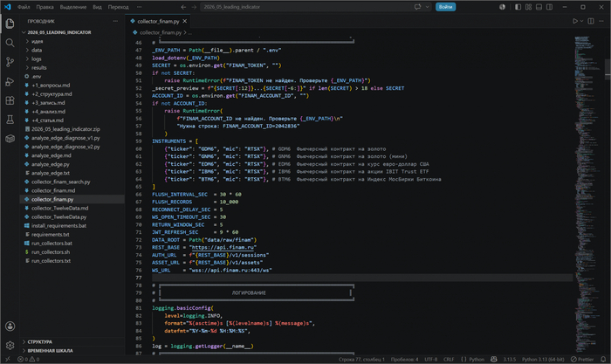Go forward with the right arrow
This screenshot has height=364, width=611.
(194, 7)
